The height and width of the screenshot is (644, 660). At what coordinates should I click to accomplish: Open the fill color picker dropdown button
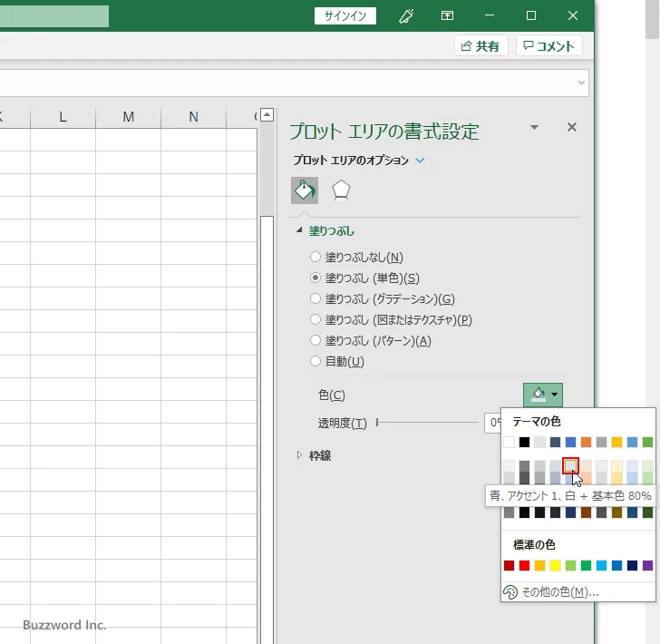click(x=542, y=395)
